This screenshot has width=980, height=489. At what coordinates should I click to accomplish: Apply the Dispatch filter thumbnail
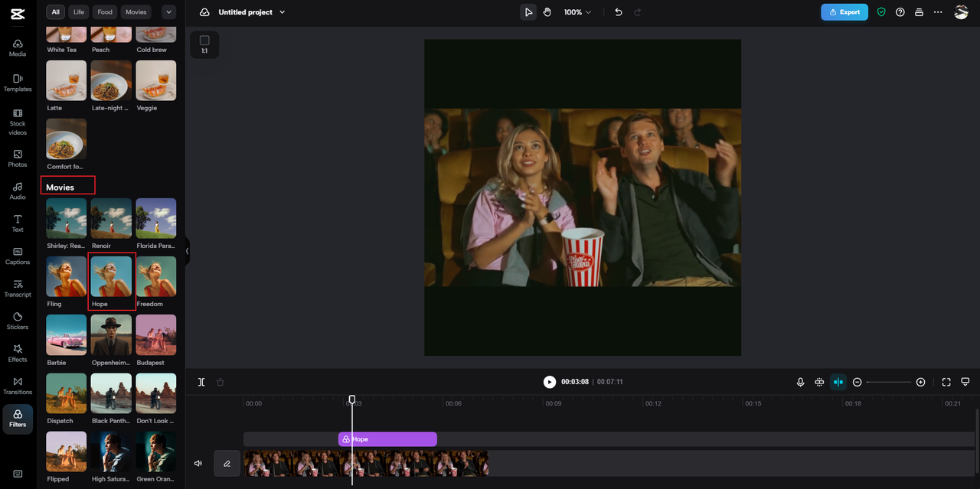[67, 393]
